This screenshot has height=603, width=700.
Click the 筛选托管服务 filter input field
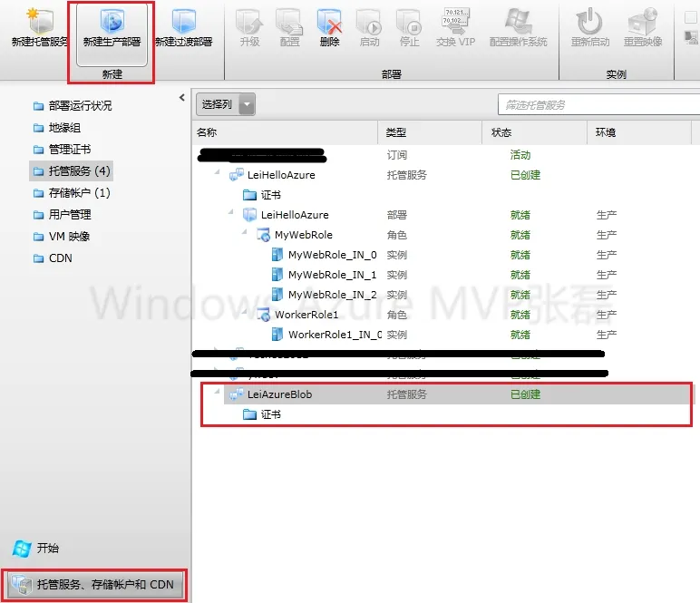tap(598, 105)
